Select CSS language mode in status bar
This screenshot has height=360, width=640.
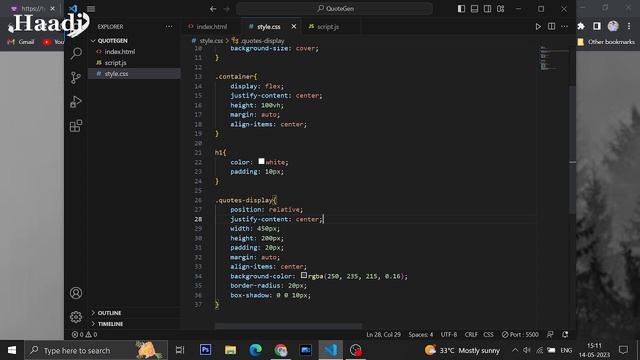(x=488, y=335)
